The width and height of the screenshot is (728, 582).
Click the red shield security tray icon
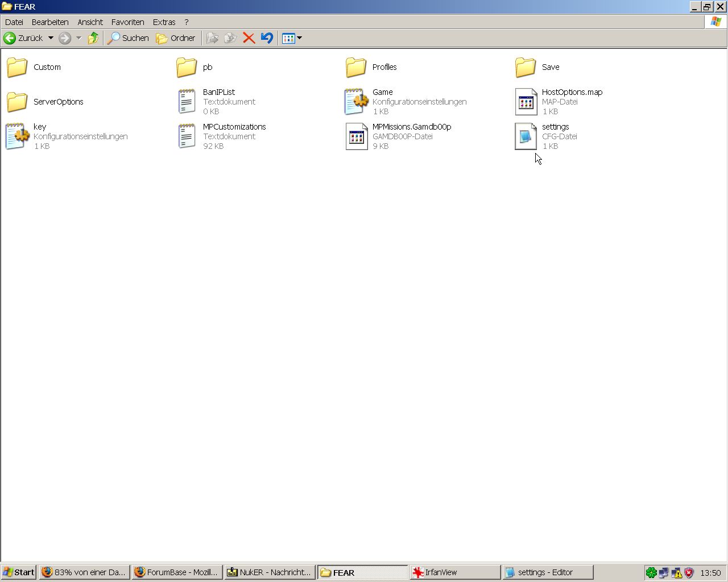(x=689, y=573)
